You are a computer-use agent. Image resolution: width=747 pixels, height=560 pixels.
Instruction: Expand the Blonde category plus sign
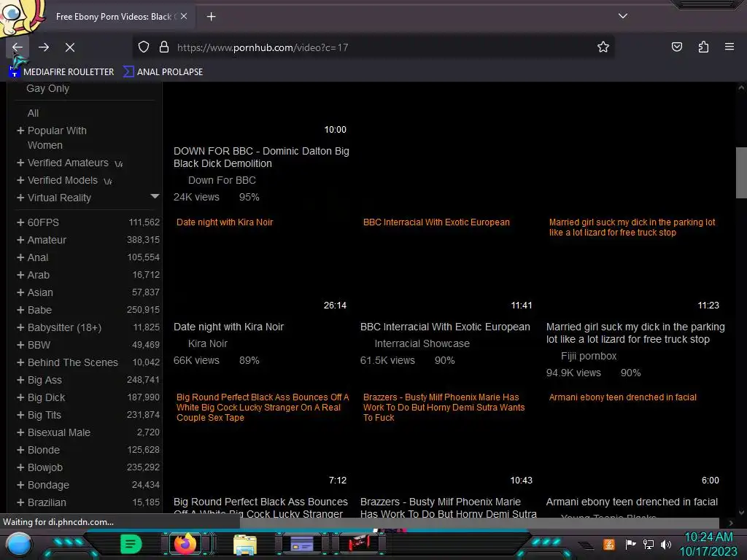[x=20, y=450]
